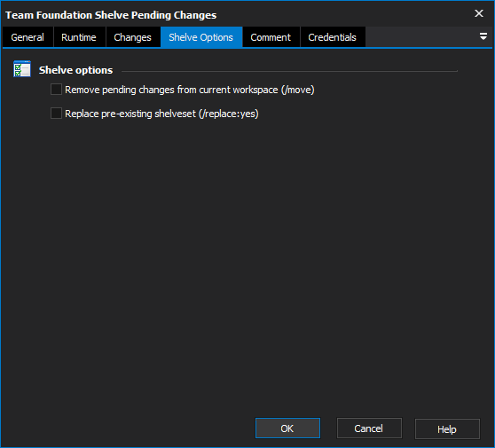Close the Team Foundation Shelve dialog

479,13
